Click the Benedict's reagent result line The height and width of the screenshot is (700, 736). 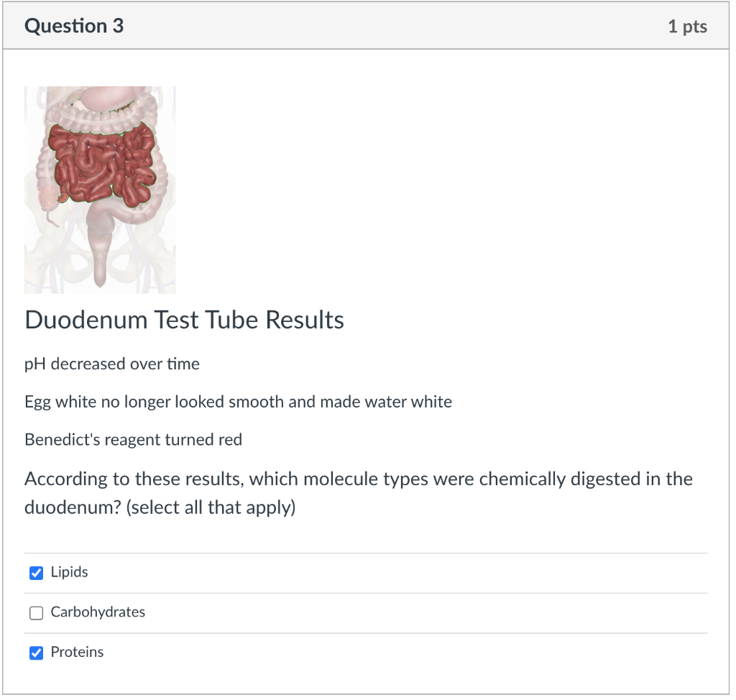(x=133, y=439)
